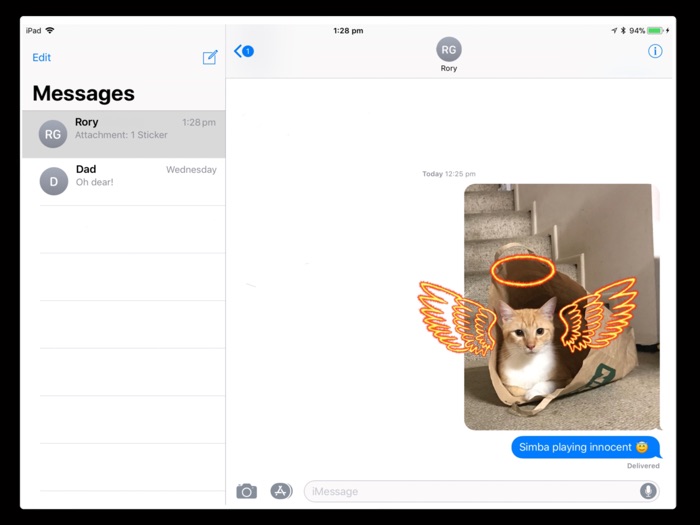Open the App Store apps drawer
Viewport: 700px width, 525px height.
[x=281, y=491]
